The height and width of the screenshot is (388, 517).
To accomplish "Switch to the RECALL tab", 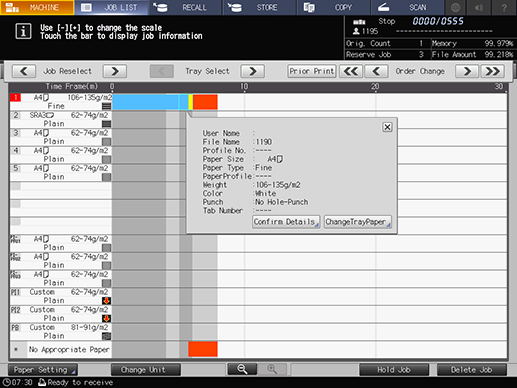I will point(186,7).
